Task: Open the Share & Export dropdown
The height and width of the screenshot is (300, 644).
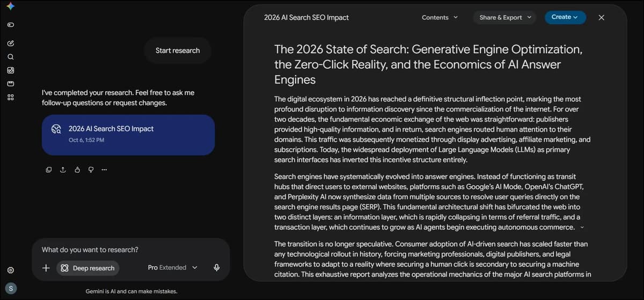Action: (504, 17)
